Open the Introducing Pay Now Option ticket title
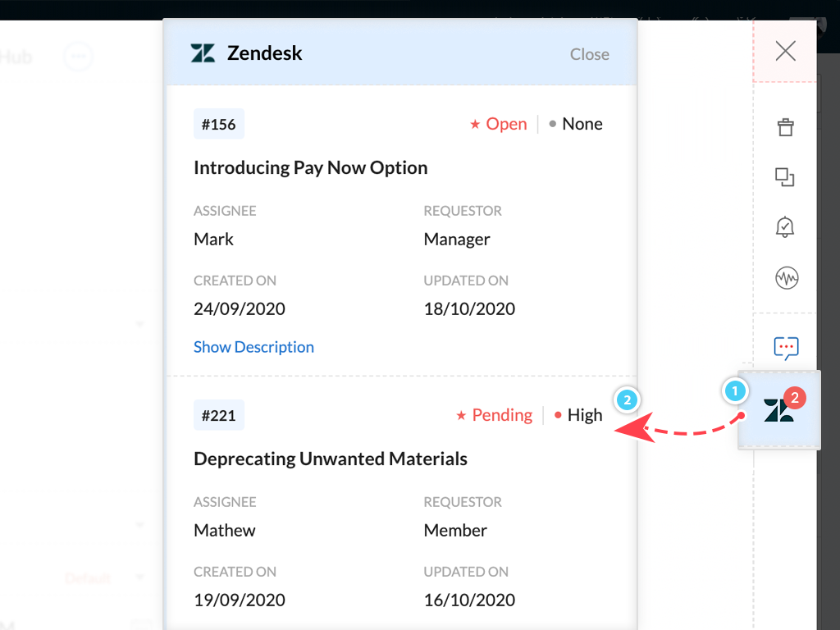840x630 pixels. pos(311,167)
